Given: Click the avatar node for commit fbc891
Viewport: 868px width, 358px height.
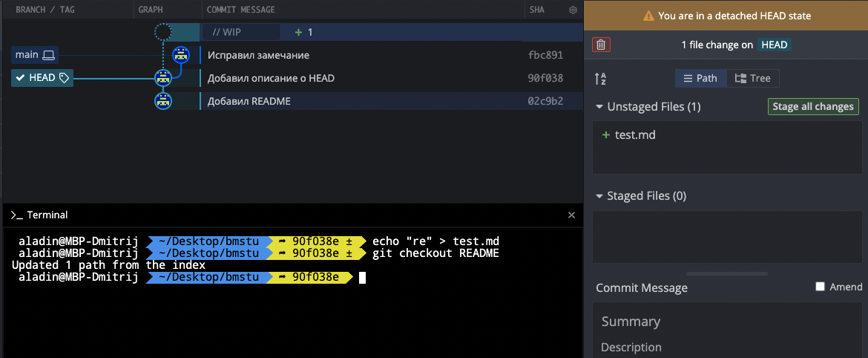Looking at the screenshot, I should pos(180,55).
